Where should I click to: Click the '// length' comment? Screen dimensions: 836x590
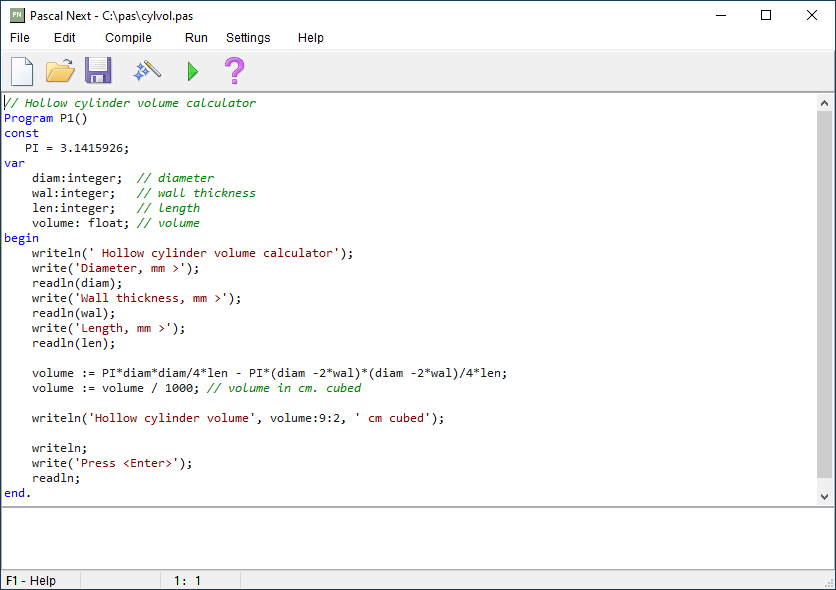pos(168,208)
